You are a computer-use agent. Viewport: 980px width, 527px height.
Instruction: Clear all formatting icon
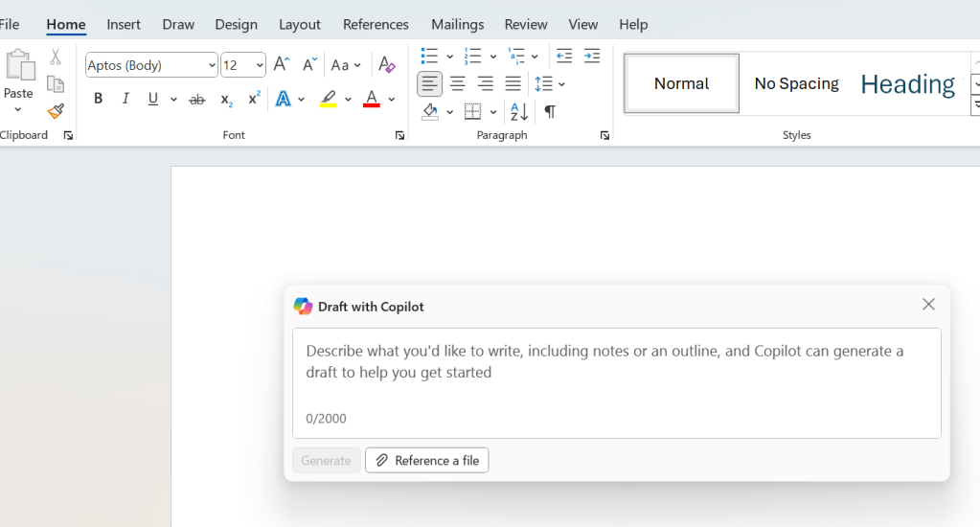[386, 64]
